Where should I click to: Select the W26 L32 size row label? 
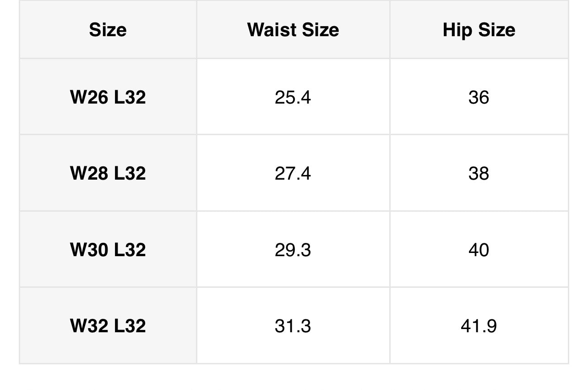point(108,97)
